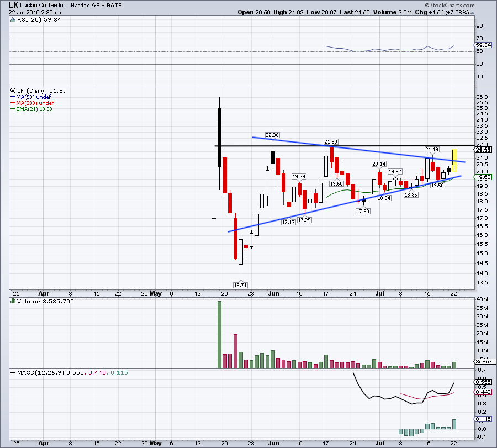Screen dimensions: 497x448
Task: Click the up-triangle icon after Chg percentage
Action: pyautogui.click(x=473, y=13)
